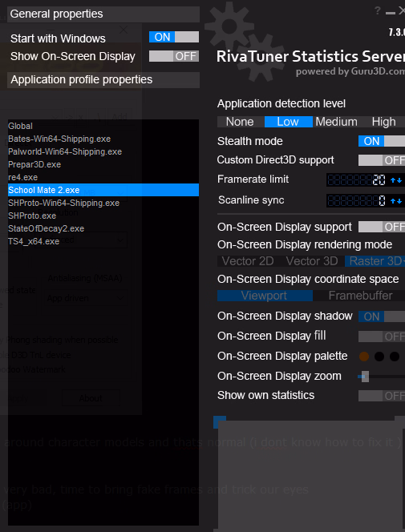Screen dimensions: 405x532
Task: Click the Framerate limit value field
Action: [x=356, y=180]
